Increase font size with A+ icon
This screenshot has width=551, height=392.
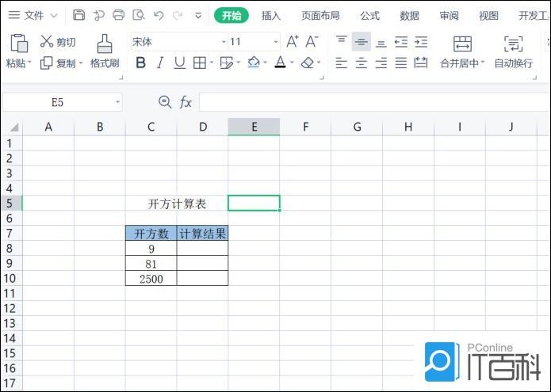click(x=293, y=41)
